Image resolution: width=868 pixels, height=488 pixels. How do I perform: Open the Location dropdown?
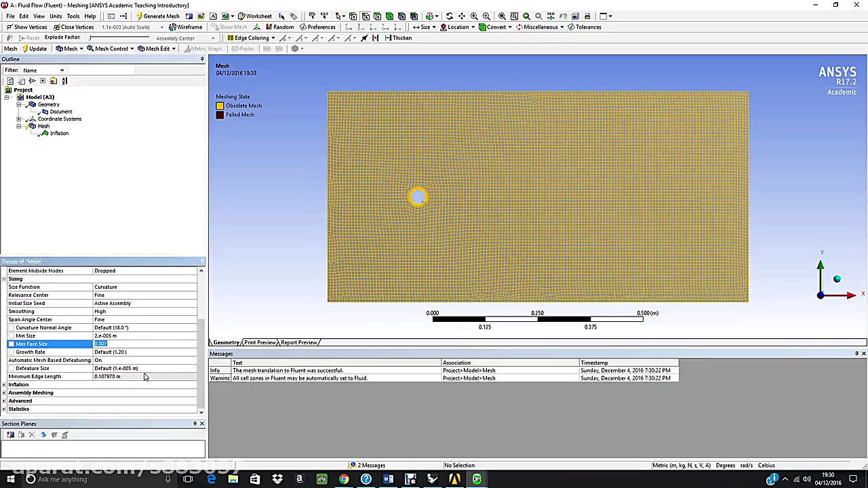pyautogui.click(x=457, y=27)
